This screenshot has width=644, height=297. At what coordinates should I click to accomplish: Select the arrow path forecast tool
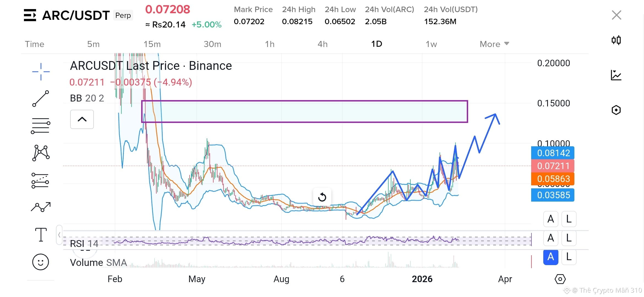(41, 207)
